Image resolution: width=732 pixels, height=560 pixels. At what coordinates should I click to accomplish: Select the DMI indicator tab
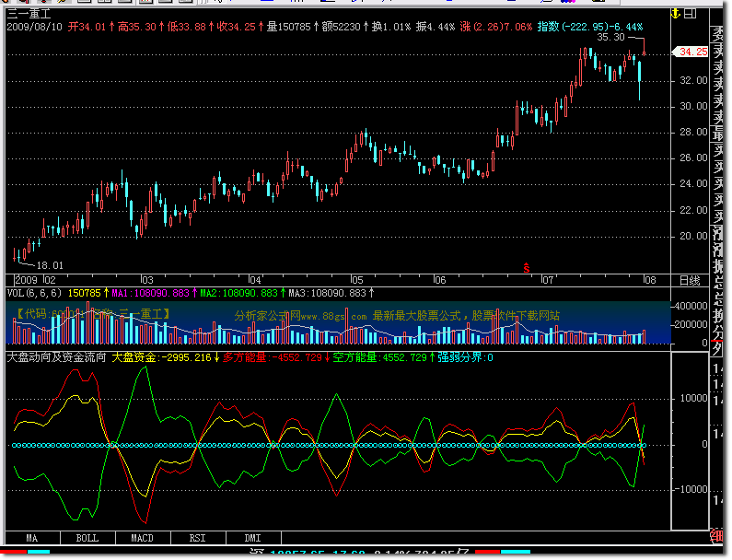(252, 538)
